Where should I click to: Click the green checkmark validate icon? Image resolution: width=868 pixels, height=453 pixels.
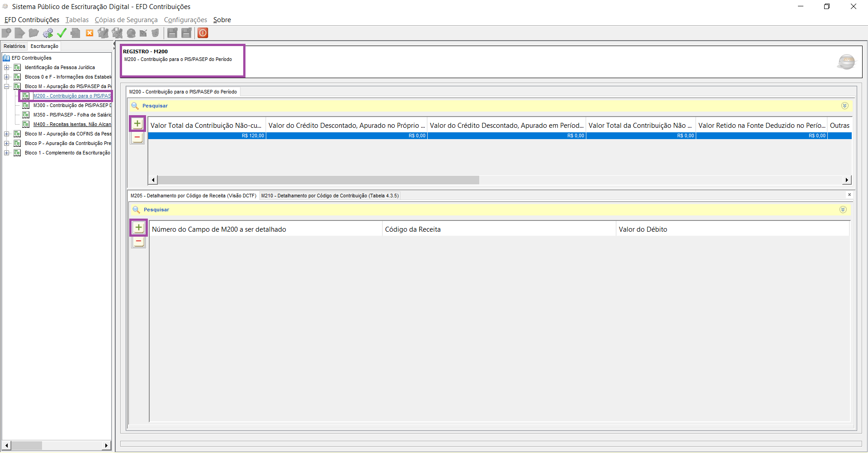(x=62, y=33)
